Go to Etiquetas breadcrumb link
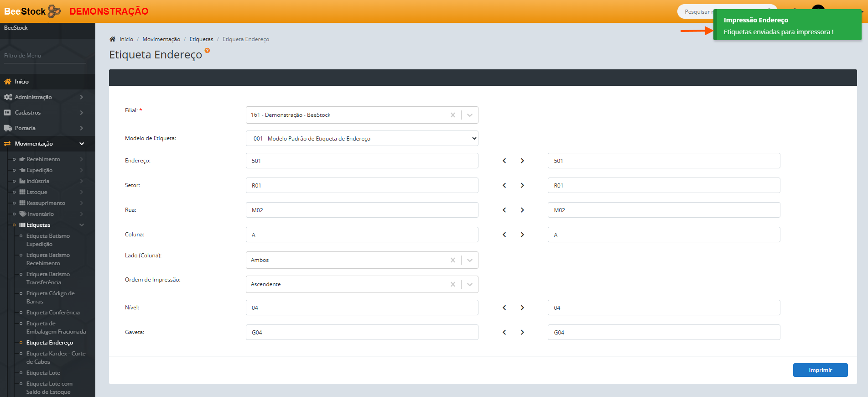 201,39
